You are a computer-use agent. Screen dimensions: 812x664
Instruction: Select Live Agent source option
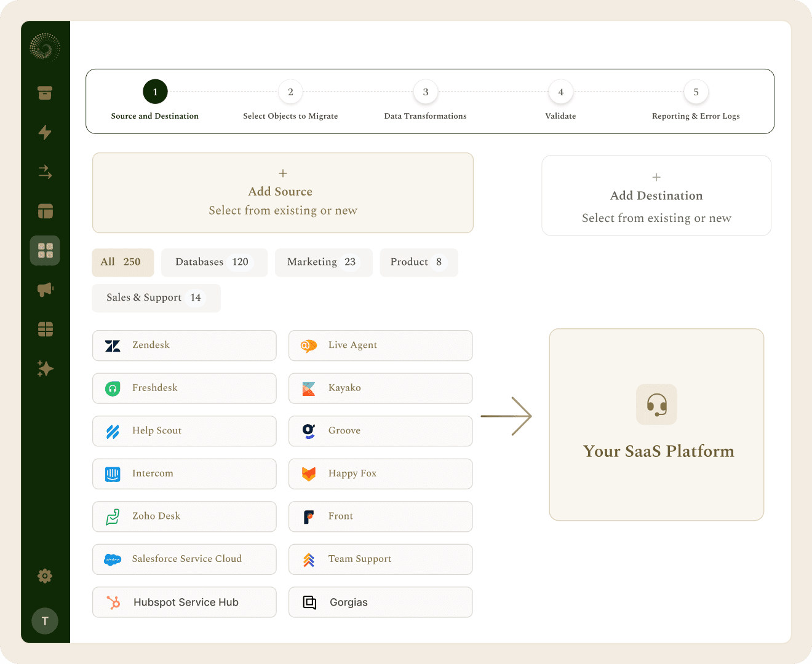(x=381, y=346)
